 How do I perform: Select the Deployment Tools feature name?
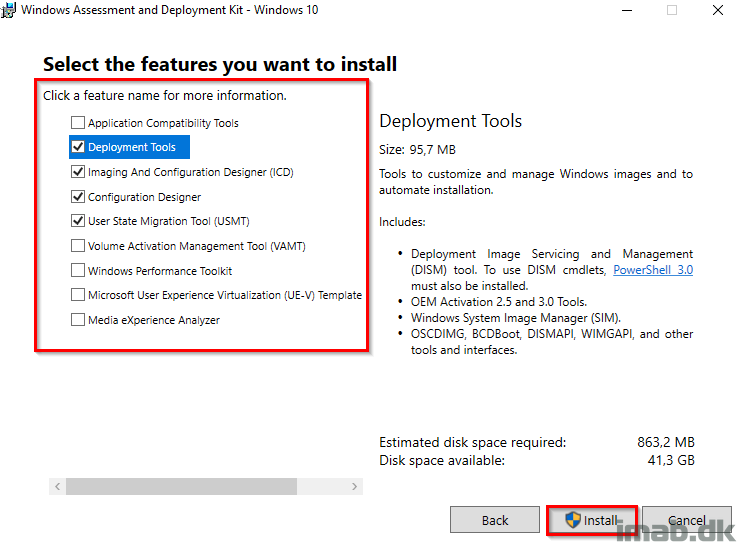131,147
